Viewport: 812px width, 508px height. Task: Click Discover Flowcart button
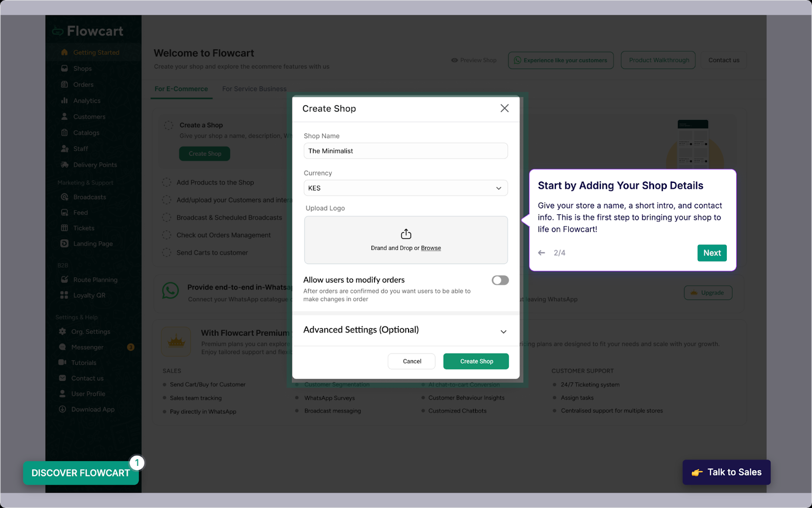click(x=81, y=473)
